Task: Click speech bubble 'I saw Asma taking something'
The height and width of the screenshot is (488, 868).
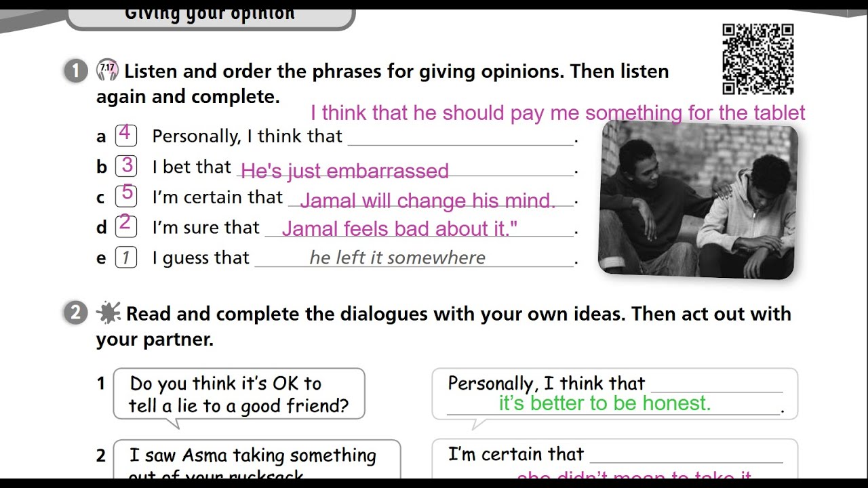Action: coord(256,460)
